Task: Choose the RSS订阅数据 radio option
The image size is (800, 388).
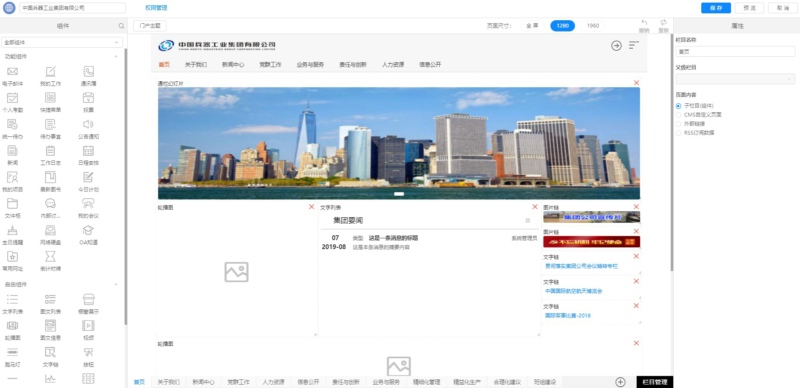Action: click(678, 133)
